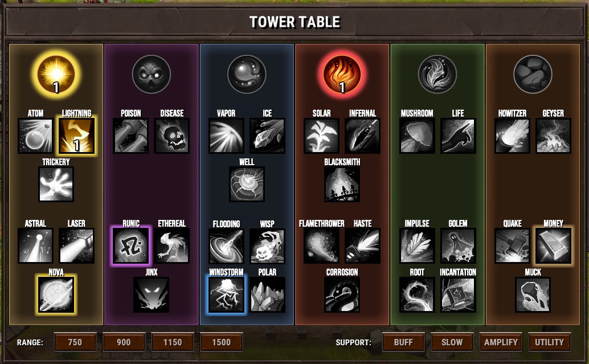Choose the Runic tower icon
The image size is (589, 364).
coord(130,246)
